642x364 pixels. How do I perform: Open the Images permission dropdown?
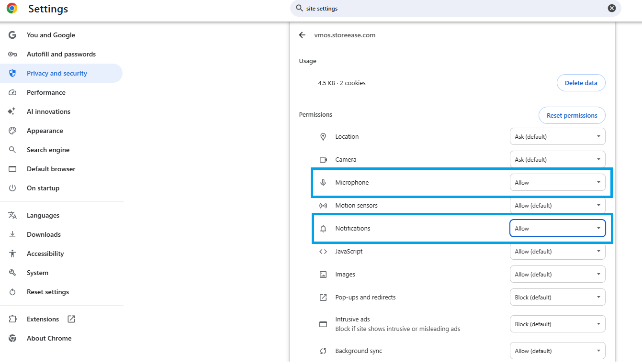click(x=557, y=274)
